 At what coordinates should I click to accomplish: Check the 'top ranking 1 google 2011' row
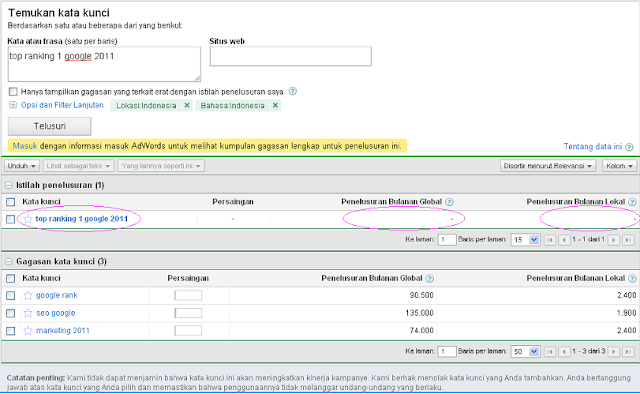11,219
